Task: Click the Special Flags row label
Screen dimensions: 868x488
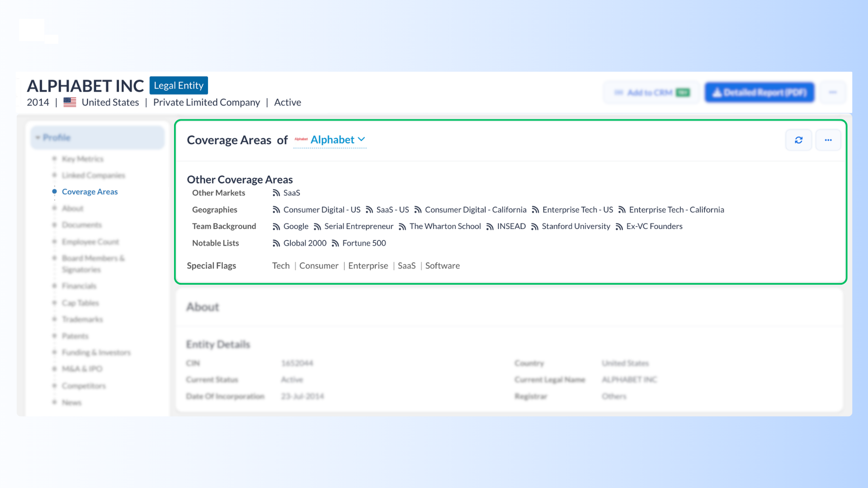Action: pos(212,266)
